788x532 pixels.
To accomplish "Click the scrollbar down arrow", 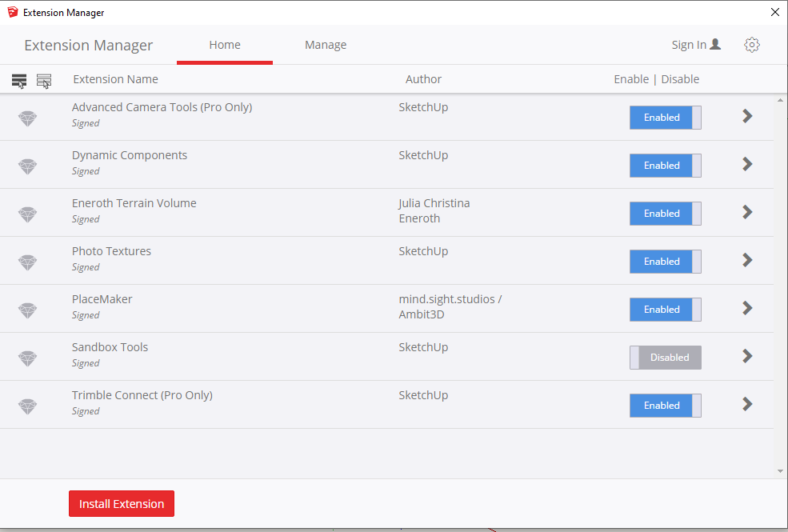I will click(x=780, y=471).
